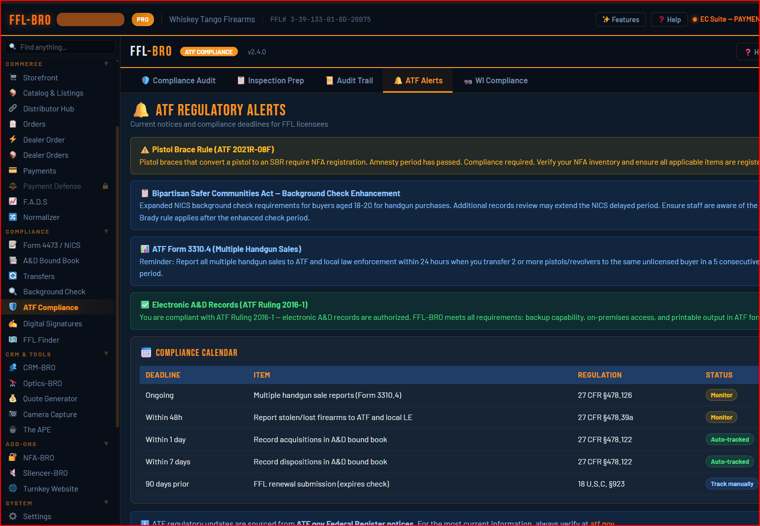
Task: Open Form 4473 / NICS icon
Action: pyautogui.click(x=13, y=245)
